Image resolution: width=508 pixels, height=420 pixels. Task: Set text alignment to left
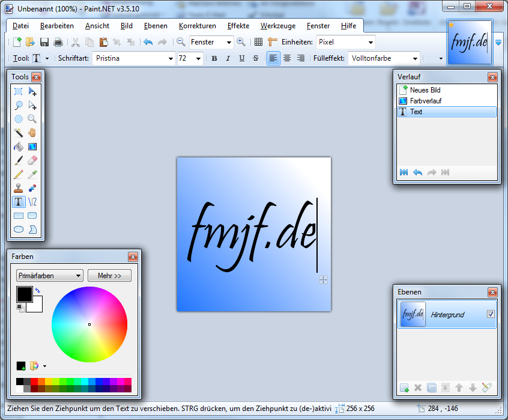(273, 58)
